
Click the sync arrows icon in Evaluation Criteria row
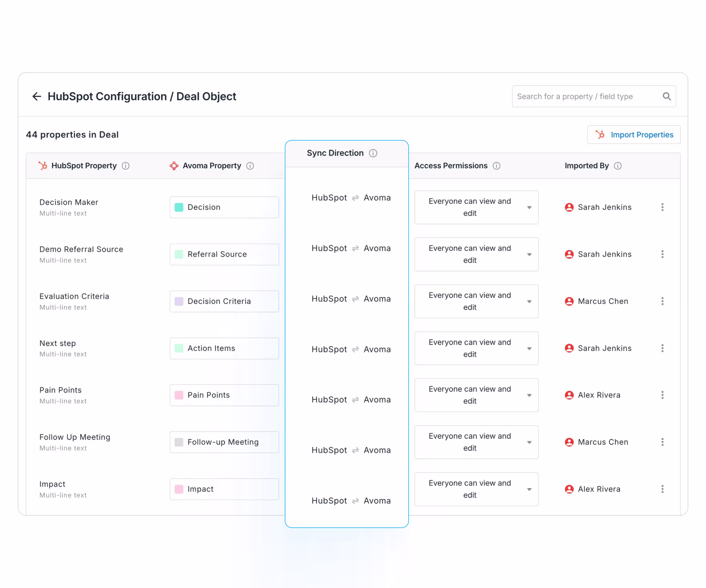(x=355, y=299)
